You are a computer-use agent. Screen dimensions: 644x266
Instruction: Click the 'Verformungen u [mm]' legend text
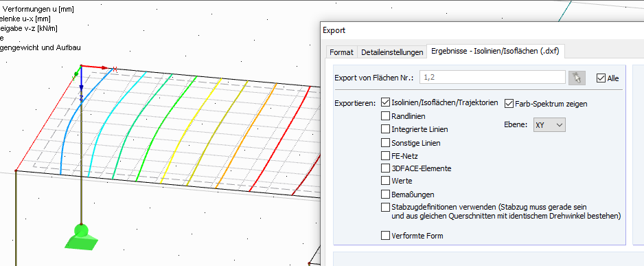(x=38, y=9)
